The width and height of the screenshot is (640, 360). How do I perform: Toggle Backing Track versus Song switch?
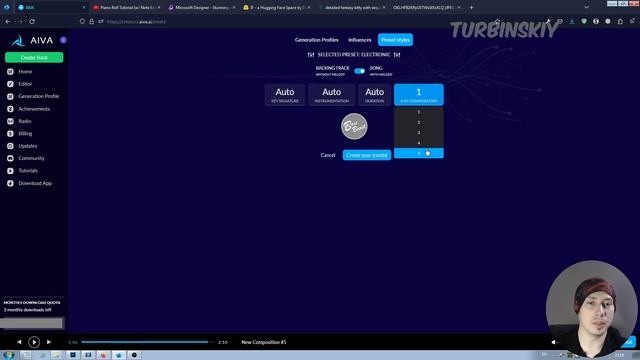(359, 71)
